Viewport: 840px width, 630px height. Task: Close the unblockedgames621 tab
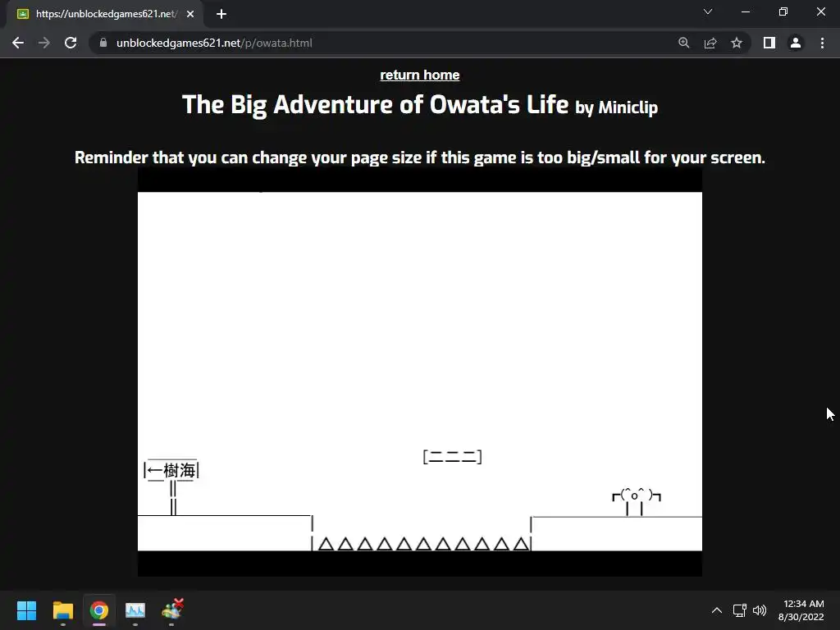click(190, 14)
